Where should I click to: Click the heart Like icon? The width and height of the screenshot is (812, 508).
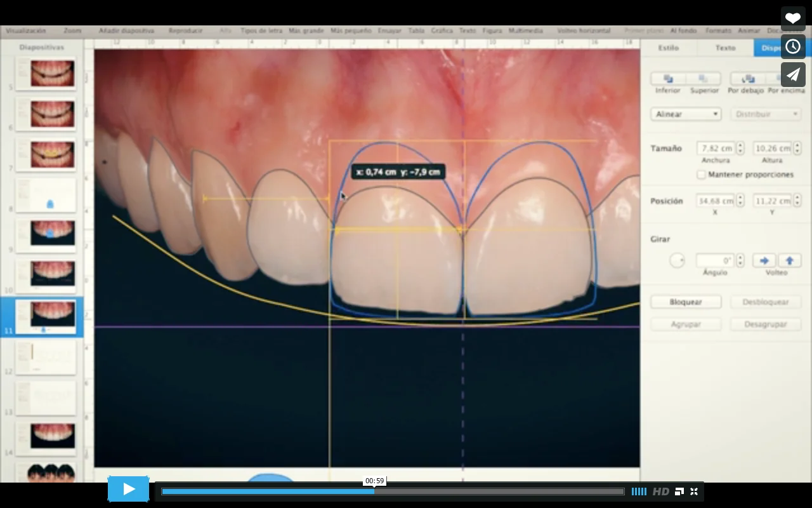coord(792,18)
